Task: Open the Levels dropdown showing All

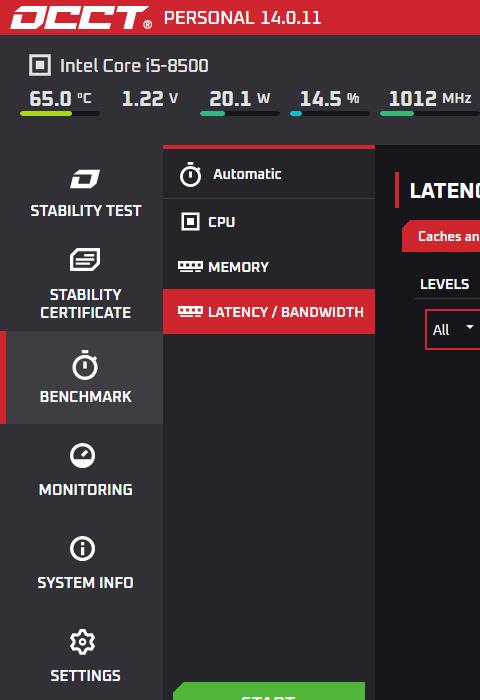Action: [453, 329]
